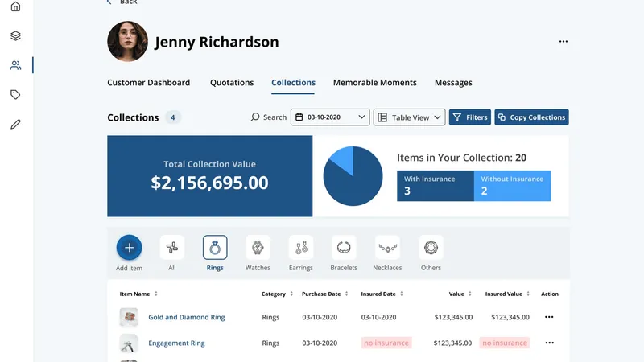
Task: Open the price tag sidebar icon
Action: tap(15, 94)
